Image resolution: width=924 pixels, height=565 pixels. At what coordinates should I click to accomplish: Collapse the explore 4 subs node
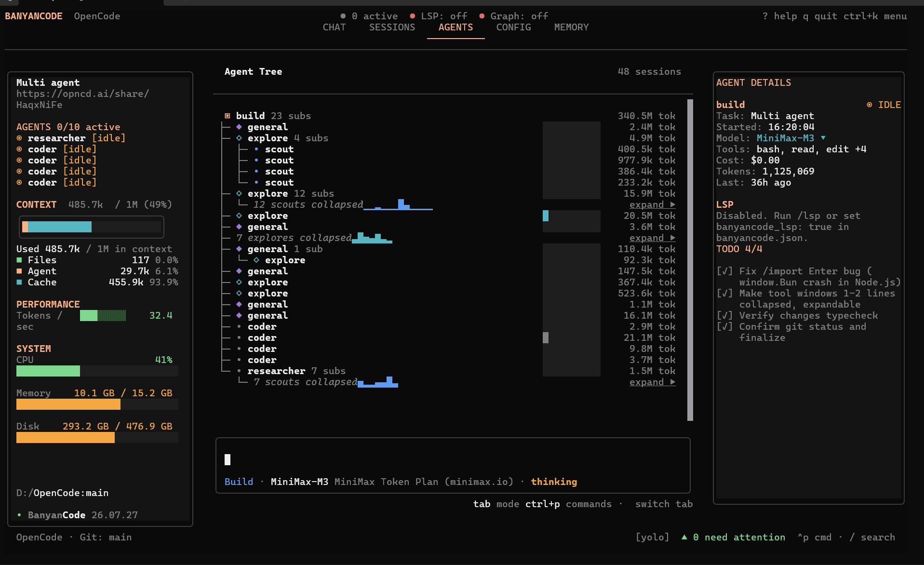point(239,138)
